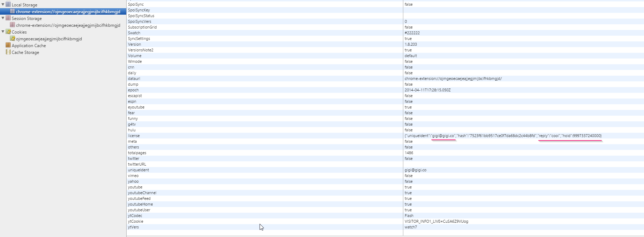Click the ytCodec value Flash
The width and height of the screenshot is (644, 237).
tap(409, 216)
